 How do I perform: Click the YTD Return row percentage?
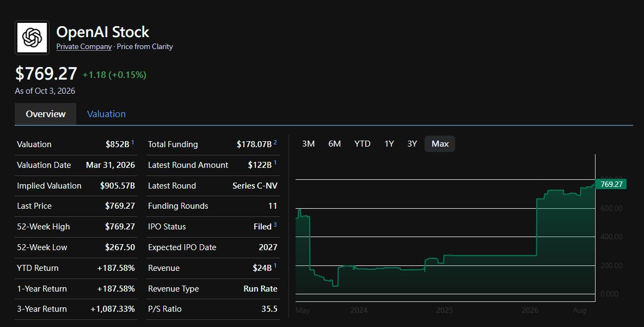tap(116, 268)
